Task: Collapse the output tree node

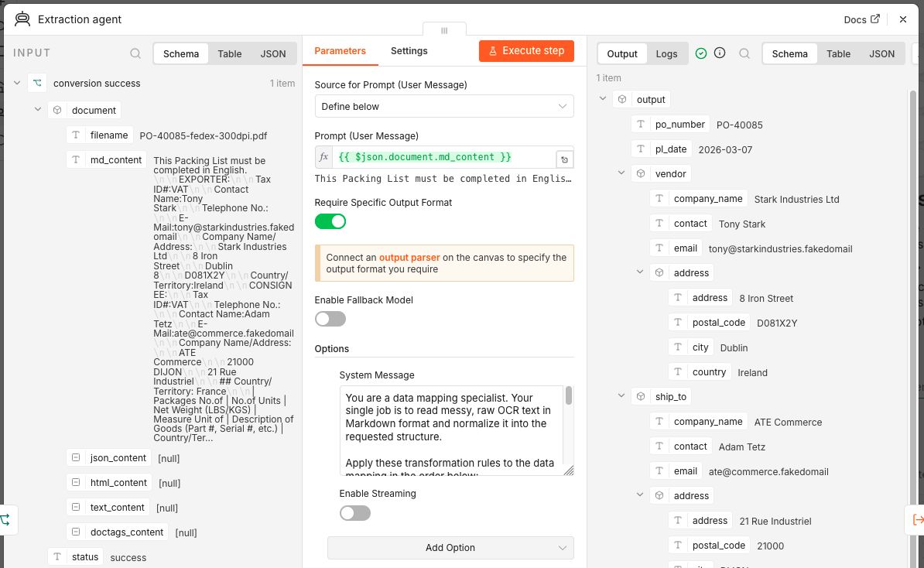Action: point(602,99)
